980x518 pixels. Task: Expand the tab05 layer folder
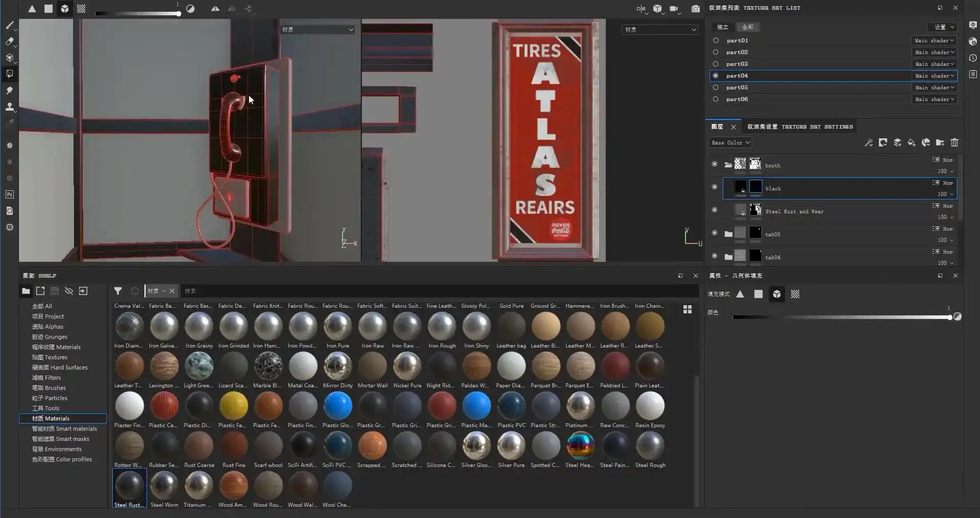coord(728,234)
